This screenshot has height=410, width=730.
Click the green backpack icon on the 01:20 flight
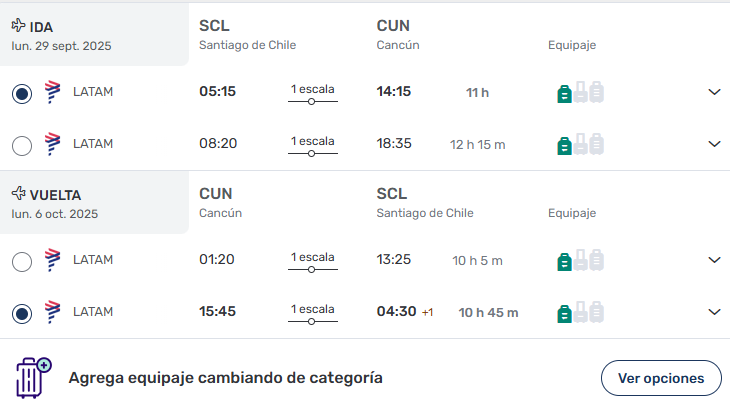click(564, 262)
